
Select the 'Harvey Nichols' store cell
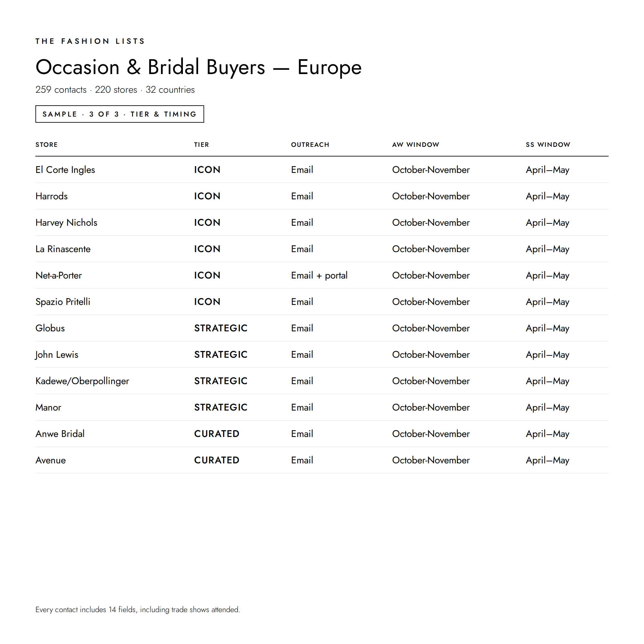[66, 223]
